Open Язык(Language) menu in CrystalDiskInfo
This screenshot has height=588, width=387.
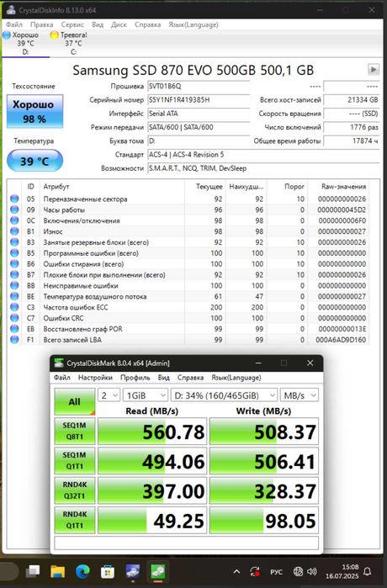click(x=193, y=24)
